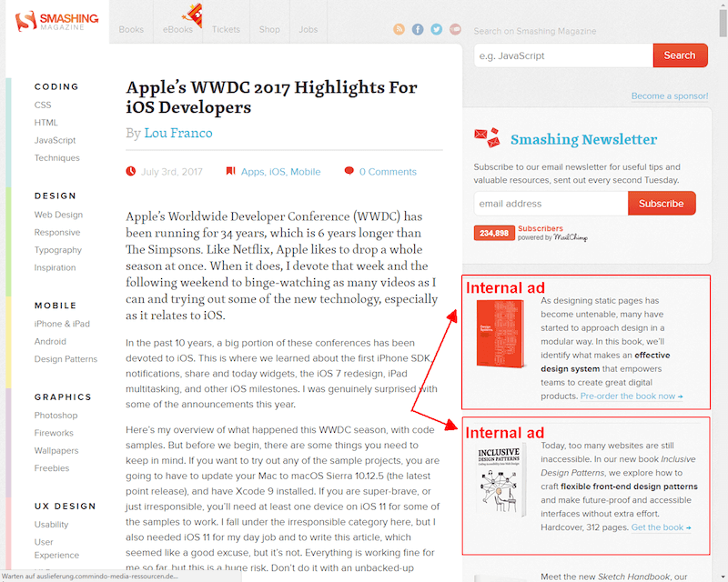Click the envelopes icon beside Smashing Newsletter
This screenshot has height=582, width=728.
[487, 138]
